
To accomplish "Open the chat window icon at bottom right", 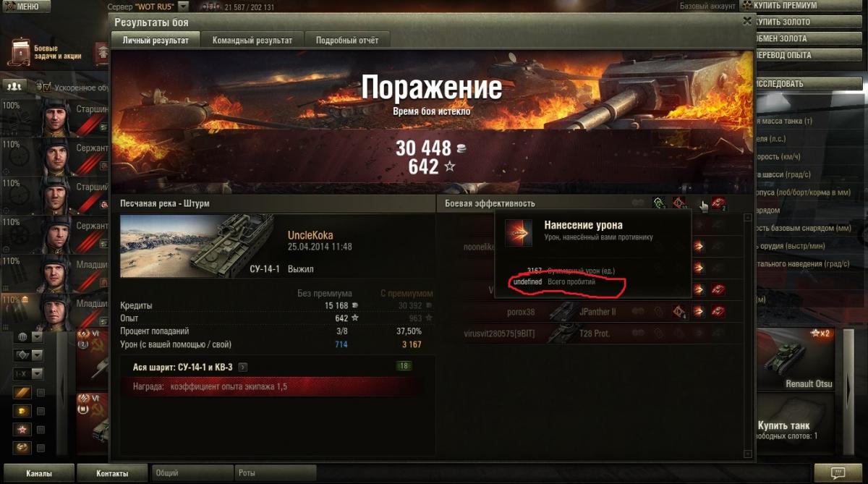I will (837, 473).
